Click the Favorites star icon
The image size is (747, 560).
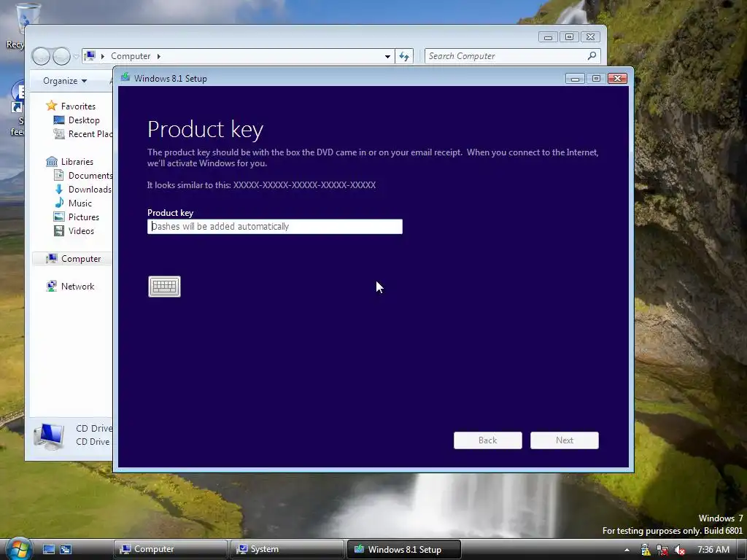point(52,106)
